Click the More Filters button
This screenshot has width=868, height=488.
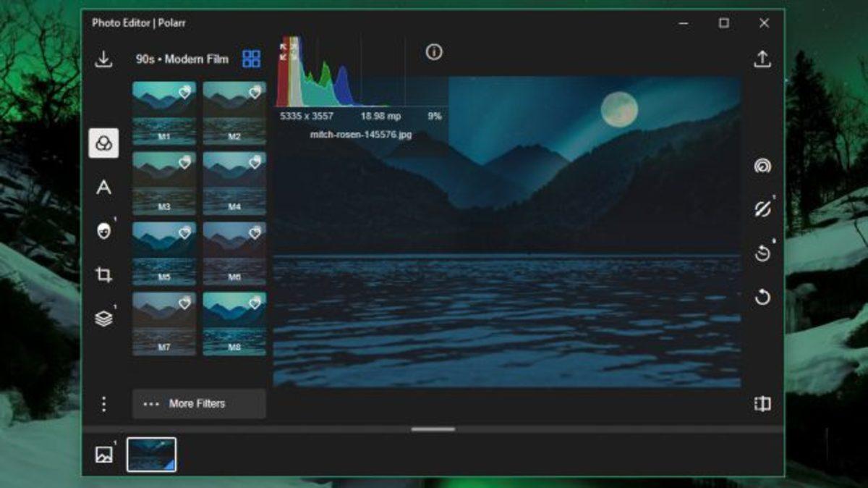click(198, 404)
